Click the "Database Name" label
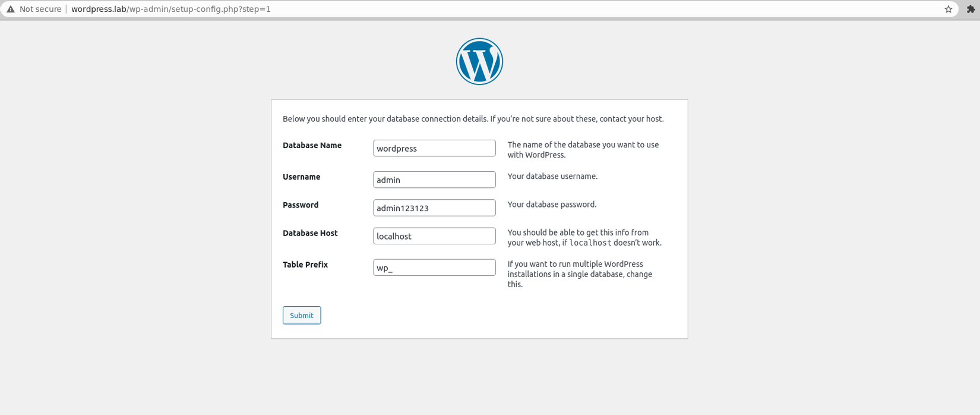 (x=312, y=146)
